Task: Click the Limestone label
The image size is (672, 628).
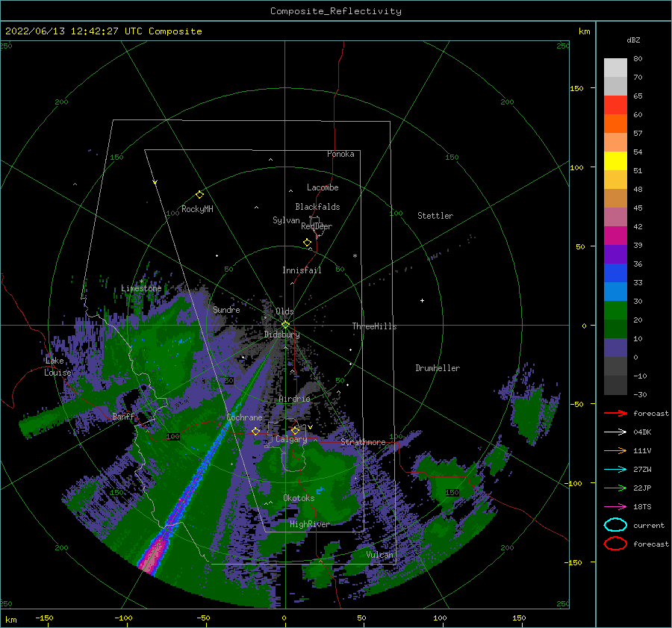Action: [141, 288]
